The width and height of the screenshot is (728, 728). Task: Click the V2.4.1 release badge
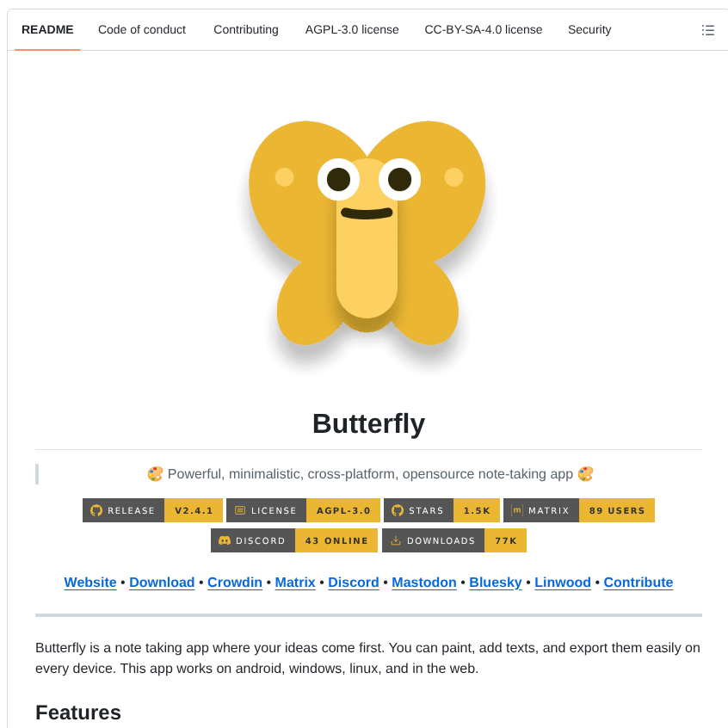194,510
